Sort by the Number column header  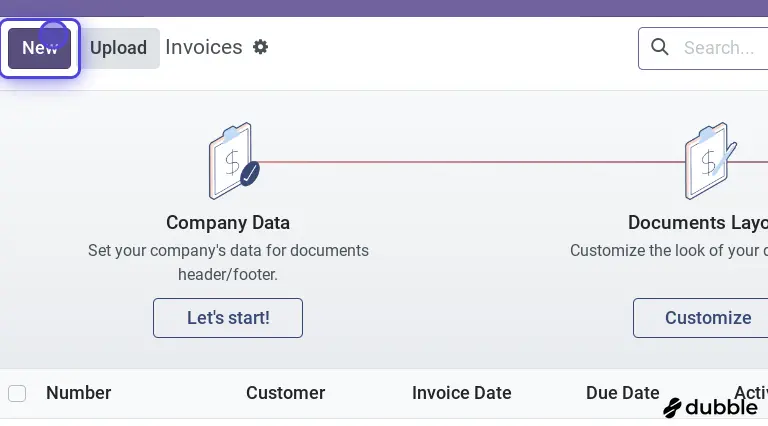(79, 393)
